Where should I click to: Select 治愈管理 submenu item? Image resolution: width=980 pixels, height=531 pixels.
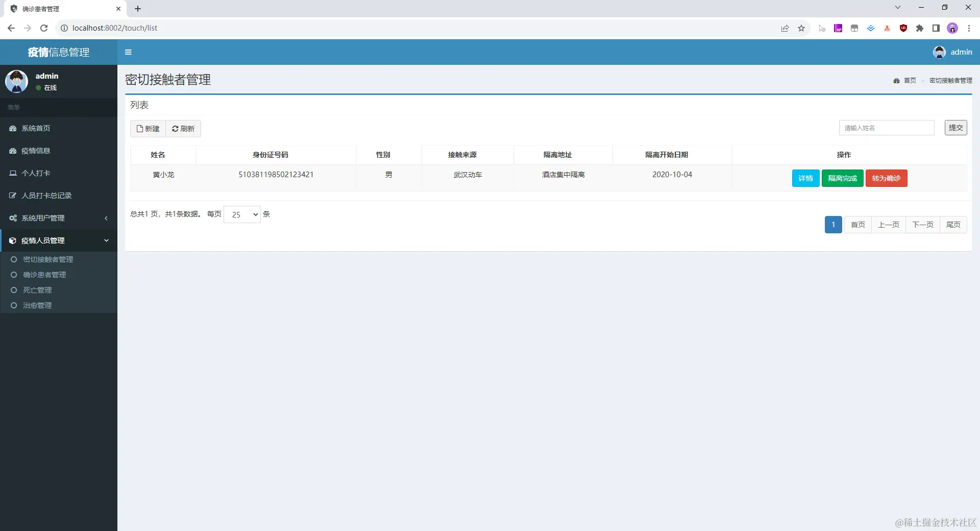37,305
